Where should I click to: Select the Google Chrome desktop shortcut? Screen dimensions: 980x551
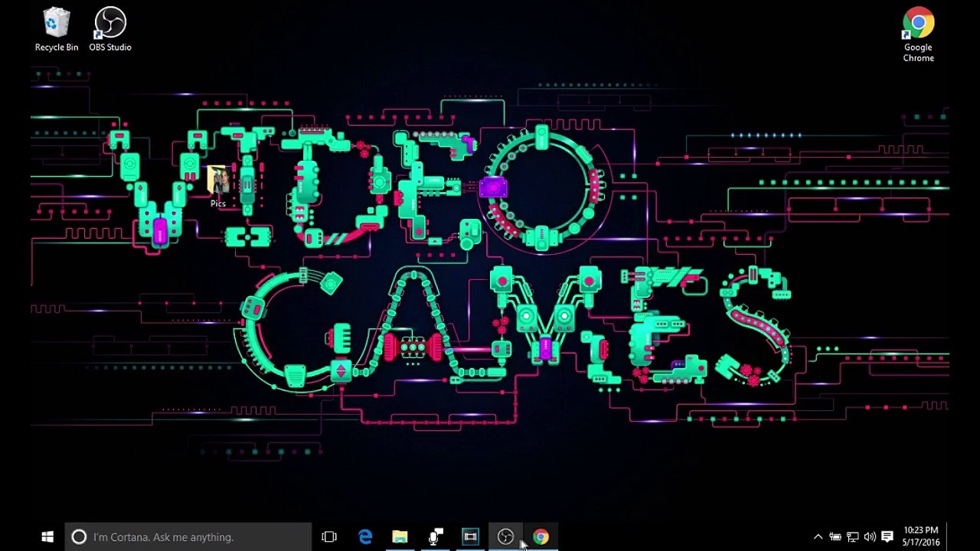tap(918, 35)
